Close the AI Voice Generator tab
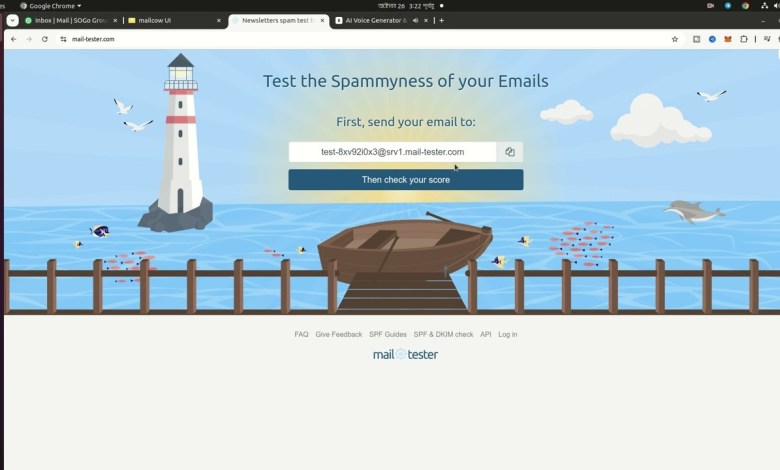 [426, 20]
